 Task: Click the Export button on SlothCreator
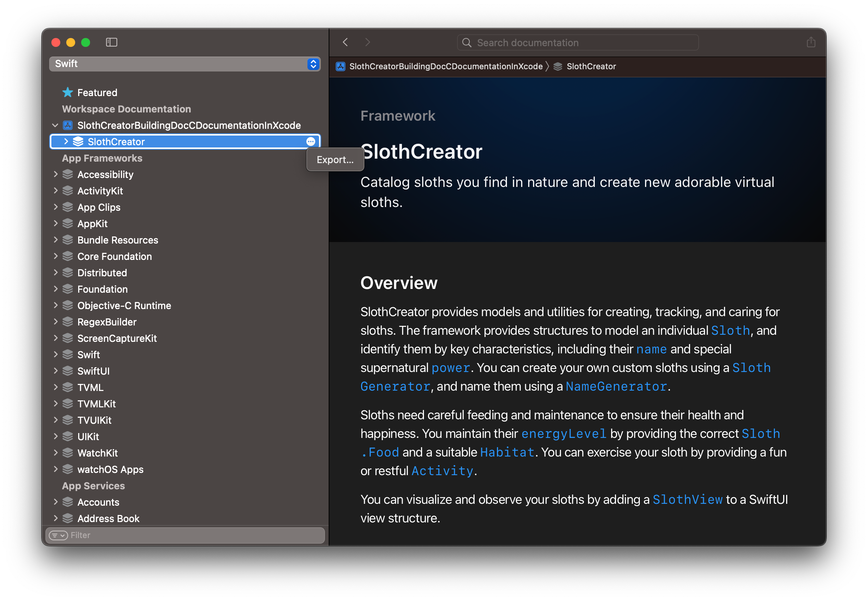coord(334,158)
